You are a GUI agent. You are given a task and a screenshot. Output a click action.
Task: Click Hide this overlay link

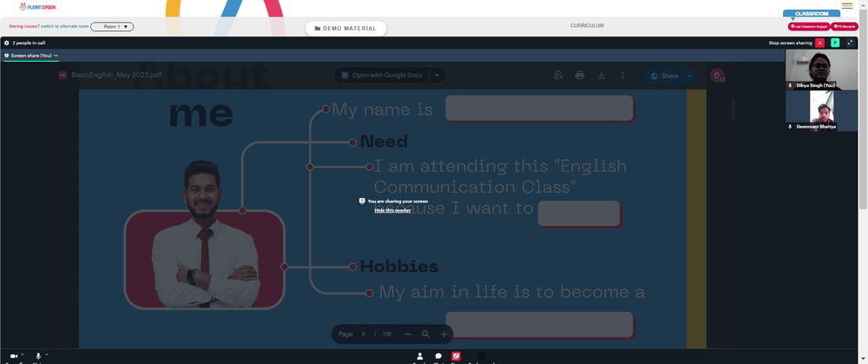pyautogui.click(x=392, y=210)
